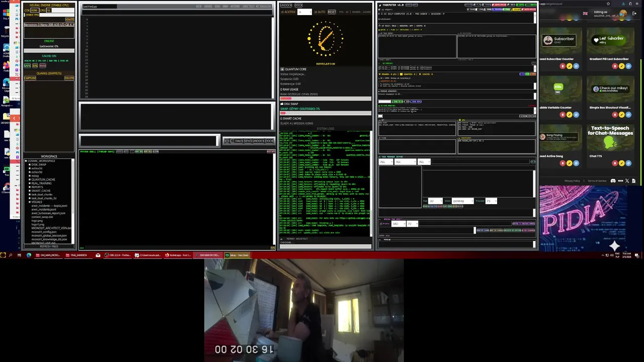
Task: Switch to OBS 32.0.4 taskbar window
Action: click(117, 255)
